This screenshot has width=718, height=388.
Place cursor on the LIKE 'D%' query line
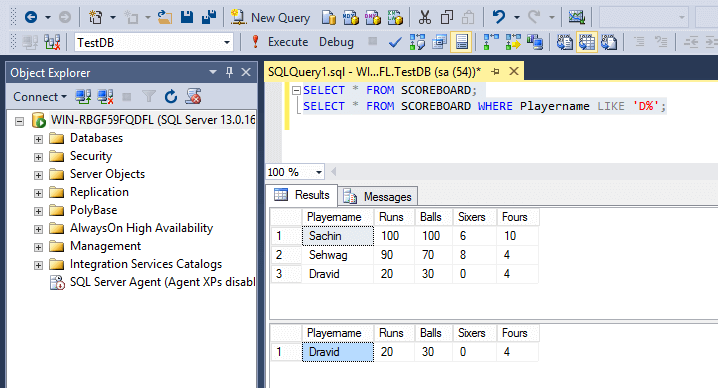click(484, 106)
